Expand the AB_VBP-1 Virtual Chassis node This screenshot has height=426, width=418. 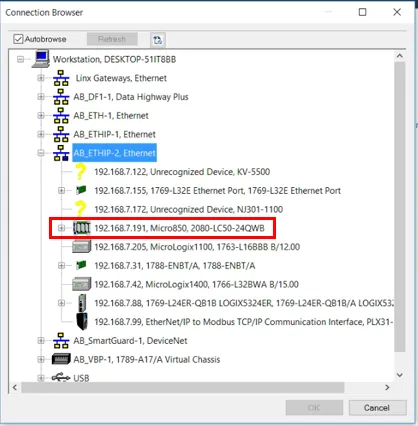(x=41, y=359)
